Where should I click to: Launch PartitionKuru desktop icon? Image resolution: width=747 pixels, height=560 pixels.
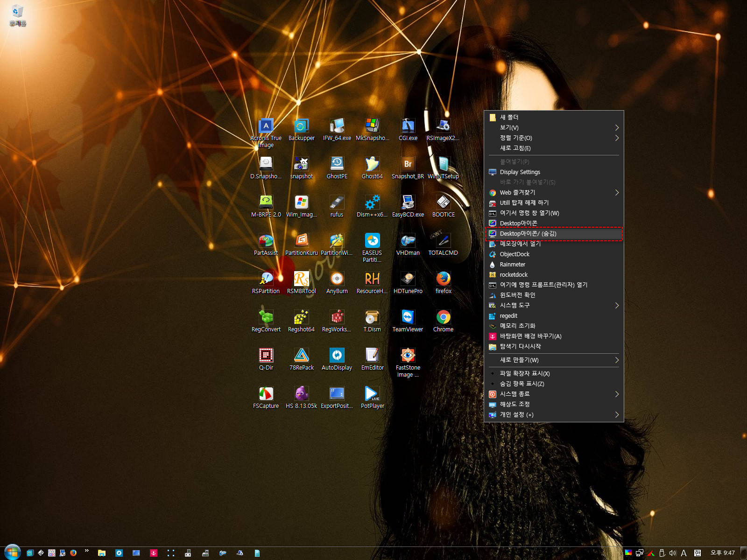tap(302, 244)
